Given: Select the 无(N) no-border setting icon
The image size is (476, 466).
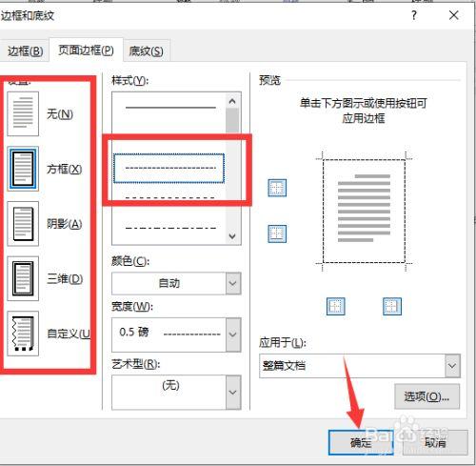Looking at the screenshot, I should coord(23,113).
